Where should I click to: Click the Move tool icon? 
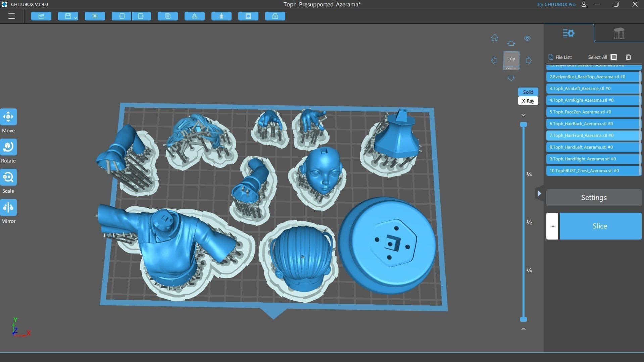click(x=8, y=117)
